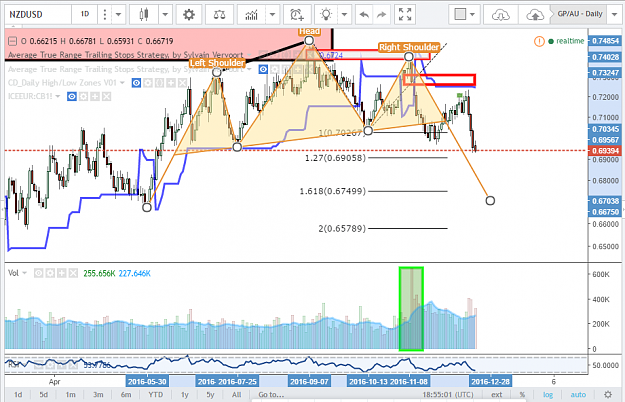
Task: Hide the ICEEUR:CB1! overlay
Action: point(72,96)
